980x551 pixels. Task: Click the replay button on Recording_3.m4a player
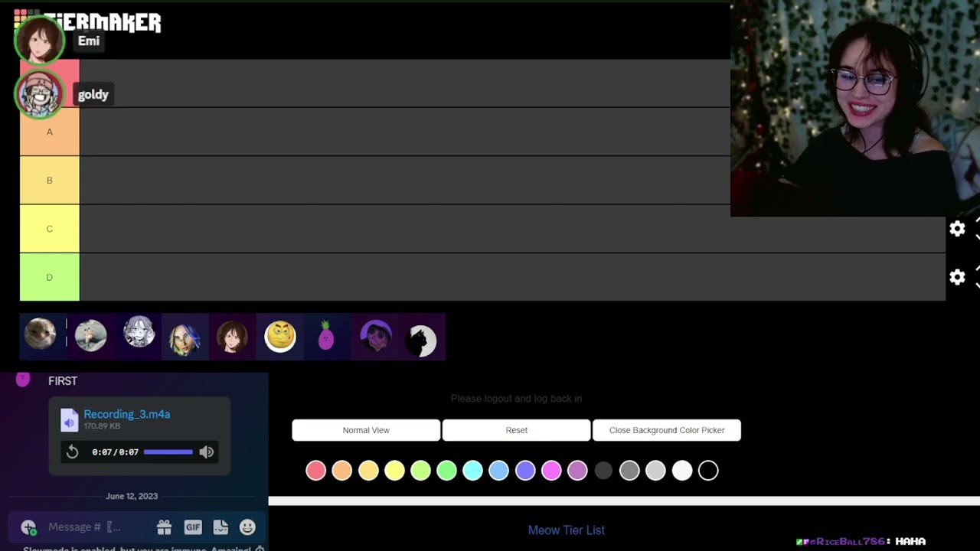tap(72, 452)
